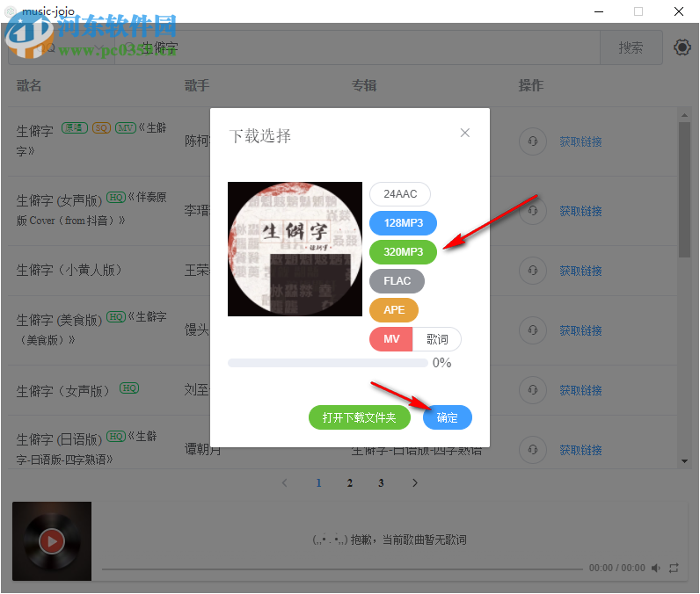Go to previous results page
700x594 pixels.
point(285,482)
